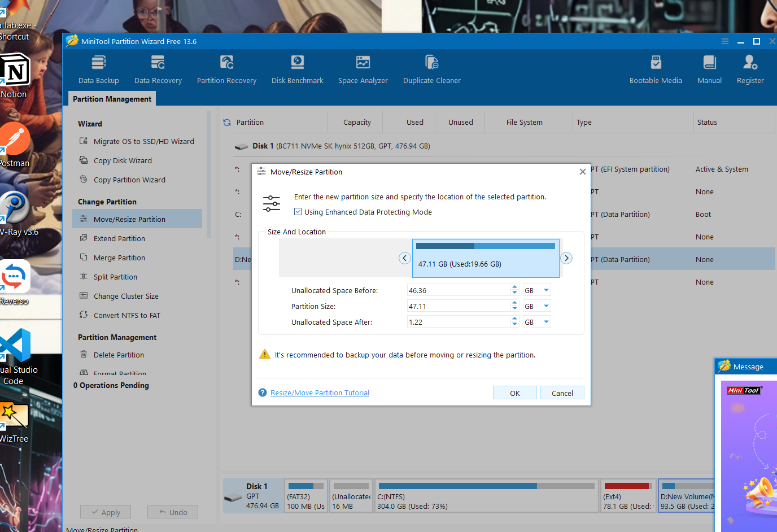
Task: Open Bootable Media builder
Action: click(x=656, y=69)
